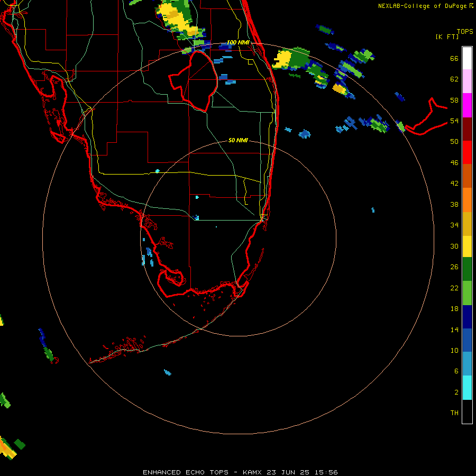Pick the cyan legend swatch
Image resolution: width=476 pixels, height=476 pixels.
click(467, 388)
